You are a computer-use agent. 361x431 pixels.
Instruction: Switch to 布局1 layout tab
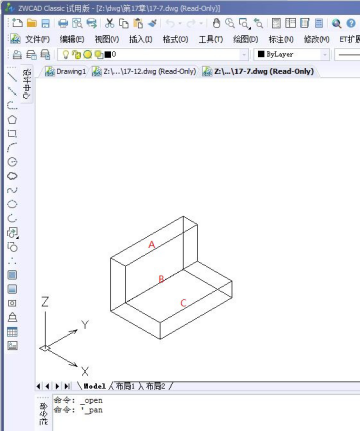click(x=125, y=386)
